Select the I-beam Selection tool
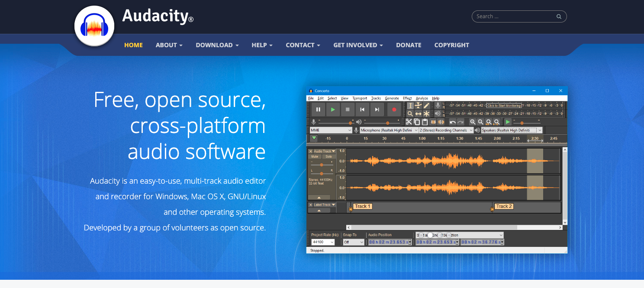 tap(410, 106)
